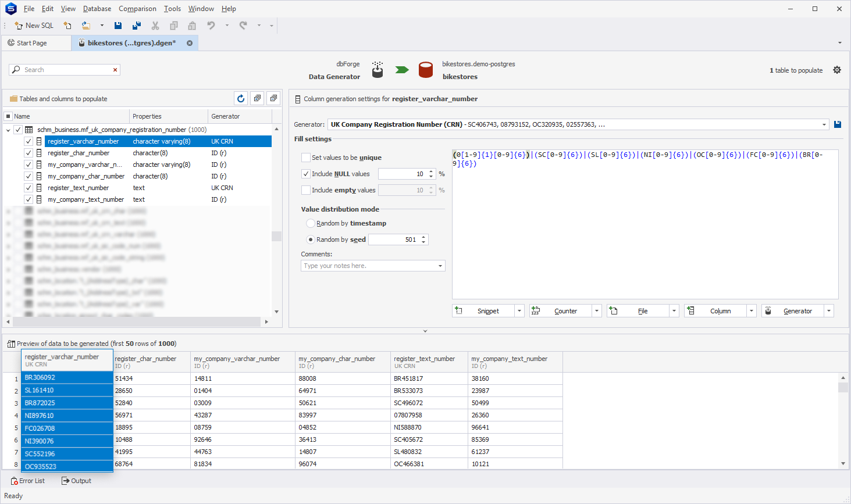The width and height of the screenshot is (851, 504).
Task: Open the Output panel
Action: point(76,481)
